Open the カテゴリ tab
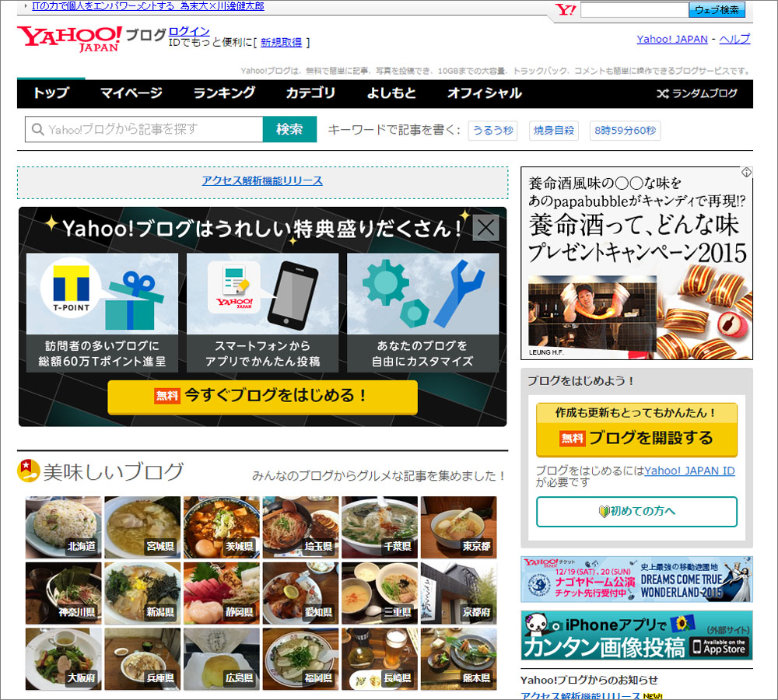 310,93
